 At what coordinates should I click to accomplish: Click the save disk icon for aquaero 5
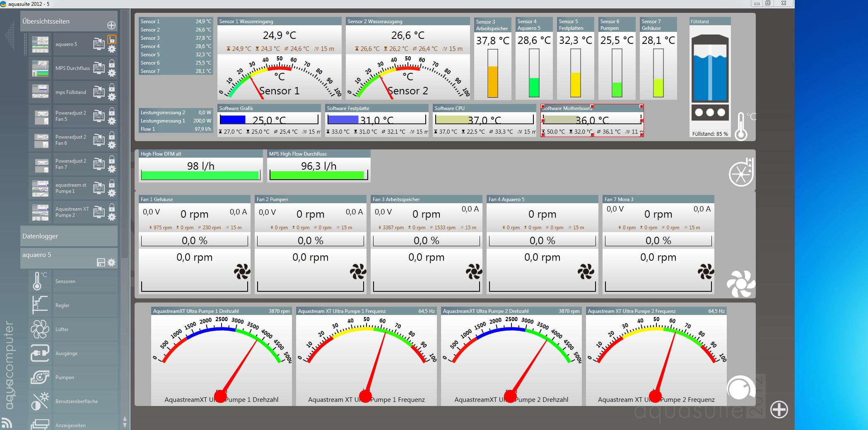101,262
